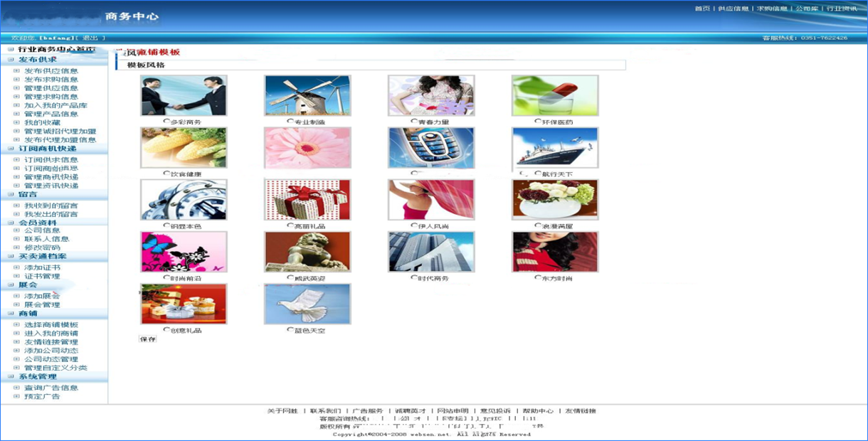
Task: Open the 关于网站 footer link
Action: 282,411
